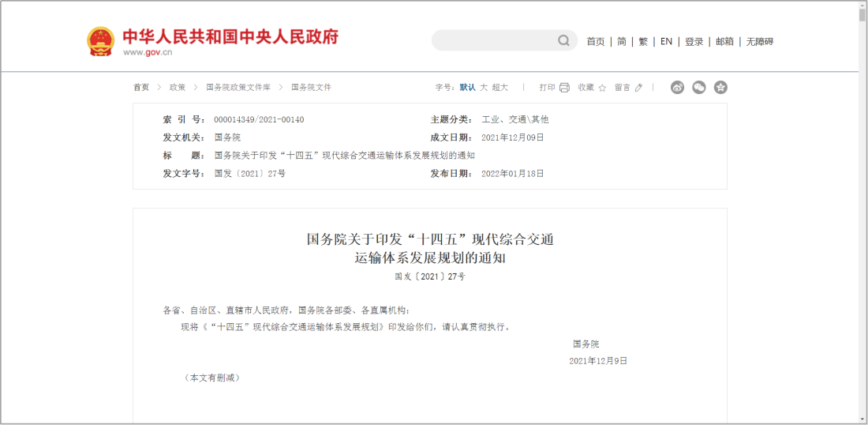This screenshot has height=425, width=868.
Task: Go to 政策 in the breadcrumb
Action: pos(178,88)
